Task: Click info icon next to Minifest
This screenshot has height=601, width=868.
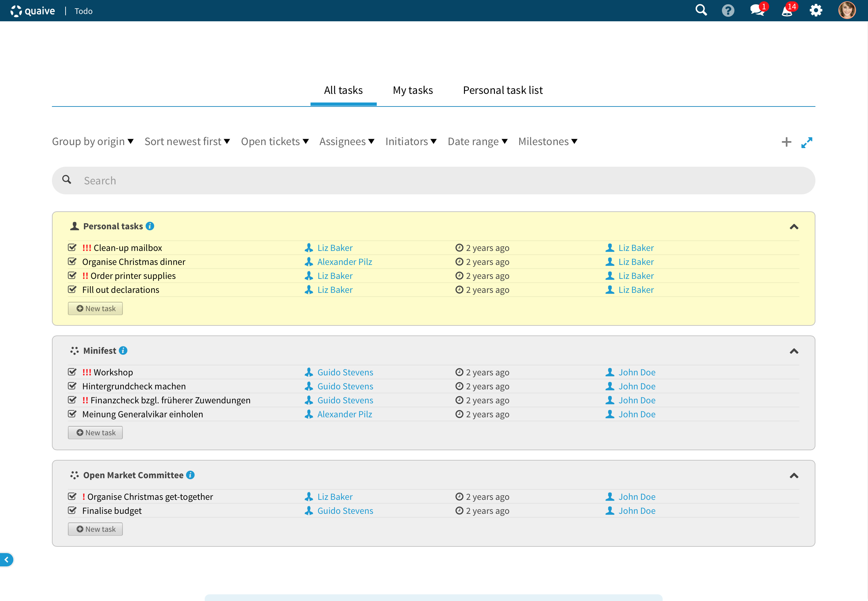Action: coord(123,351)
